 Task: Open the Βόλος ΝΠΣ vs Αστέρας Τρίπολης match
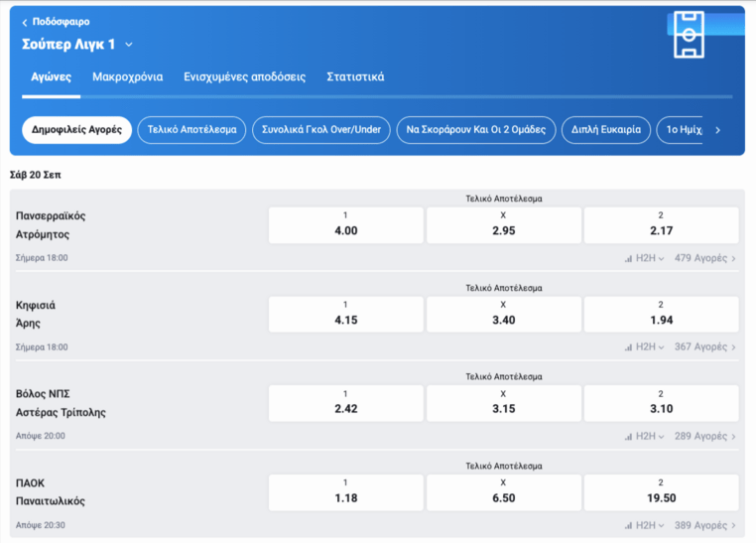62,402
